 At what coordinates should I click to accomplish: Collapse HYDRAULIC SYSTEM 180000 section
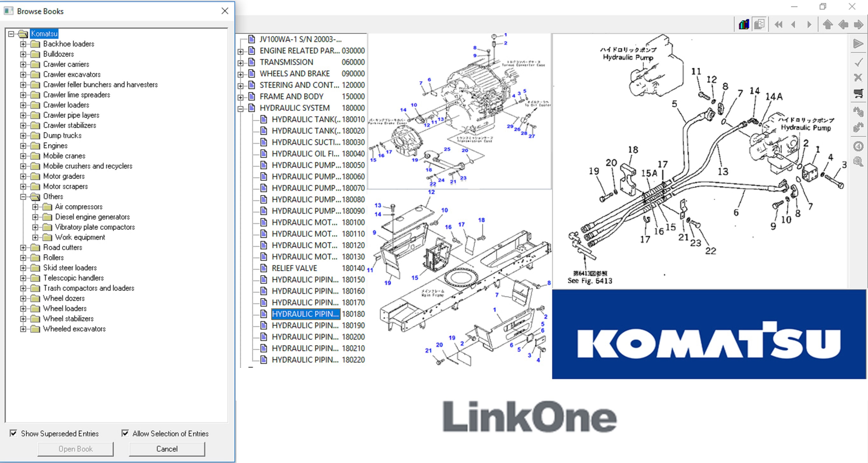(240, 109)
